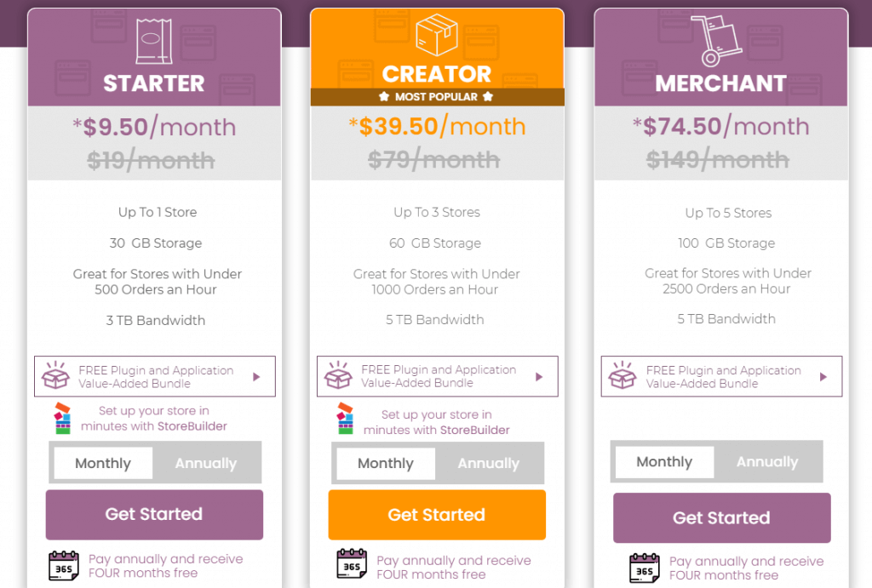Click Get Started under the Merchant plan
The image size is (872, 588).
pos(721,517)
